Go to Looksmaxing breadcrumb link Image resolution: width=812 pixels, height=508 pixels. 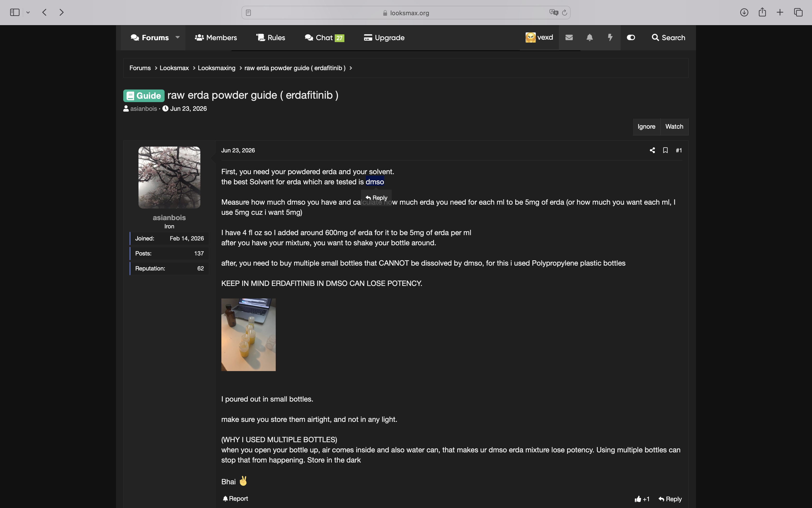[217, 68]
